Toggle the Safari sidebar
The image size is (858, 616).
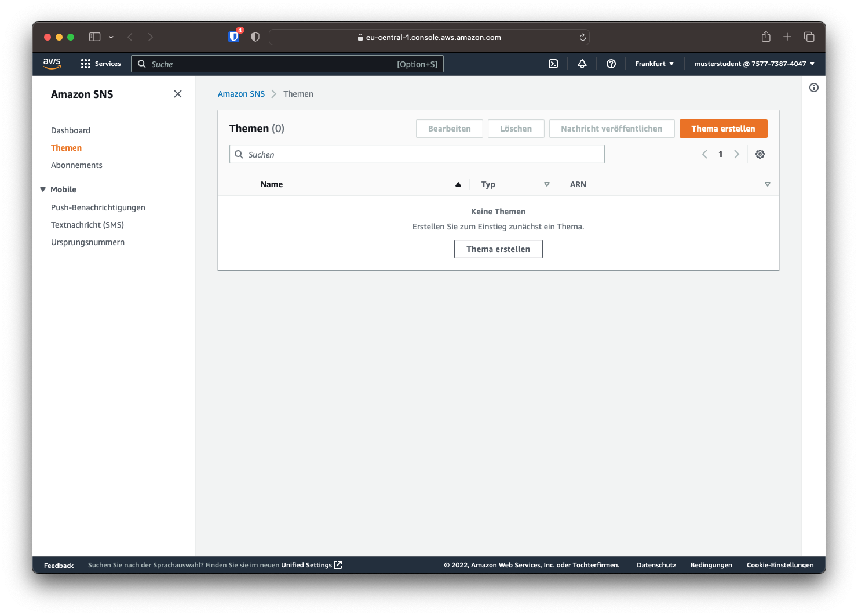[x=95, y=37]
